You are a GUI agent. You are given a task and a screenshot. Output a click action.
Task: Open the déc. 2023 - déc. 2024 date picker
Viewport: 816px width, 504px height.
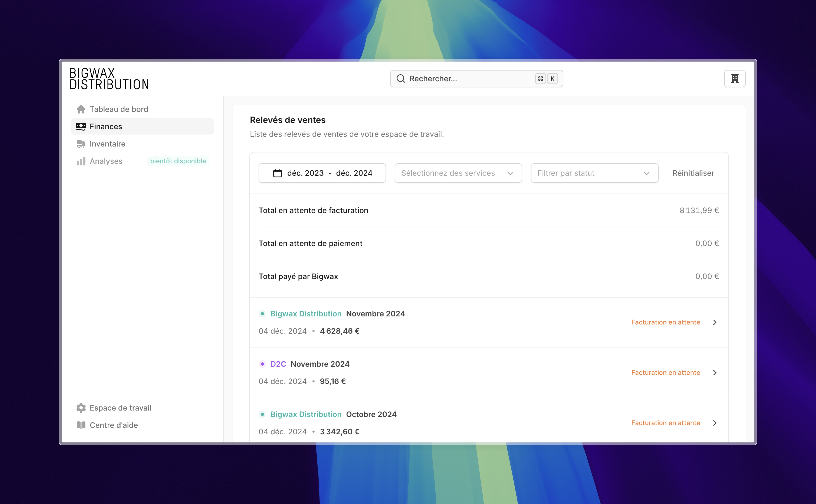pyautogui.click(x=322, y=173)
